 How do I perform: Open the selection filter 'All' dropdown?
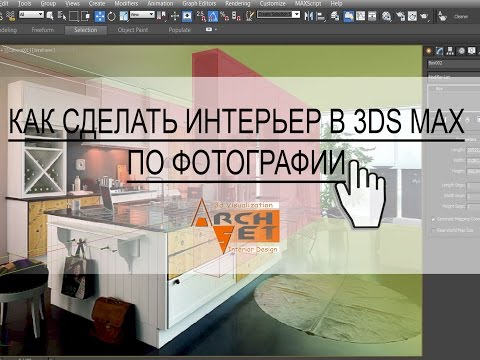point(31,15)
